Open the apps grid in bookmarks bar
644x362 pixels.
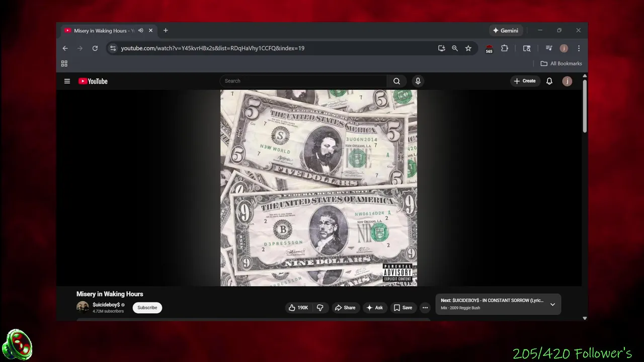tap(64, 63)
